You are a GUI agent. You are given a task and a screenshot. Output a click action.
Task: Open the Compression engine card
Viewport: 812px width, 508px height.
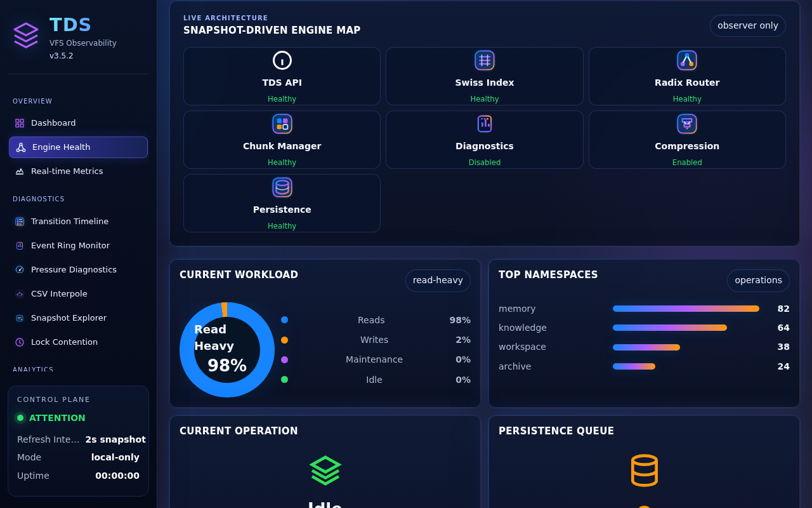[687, 140]
